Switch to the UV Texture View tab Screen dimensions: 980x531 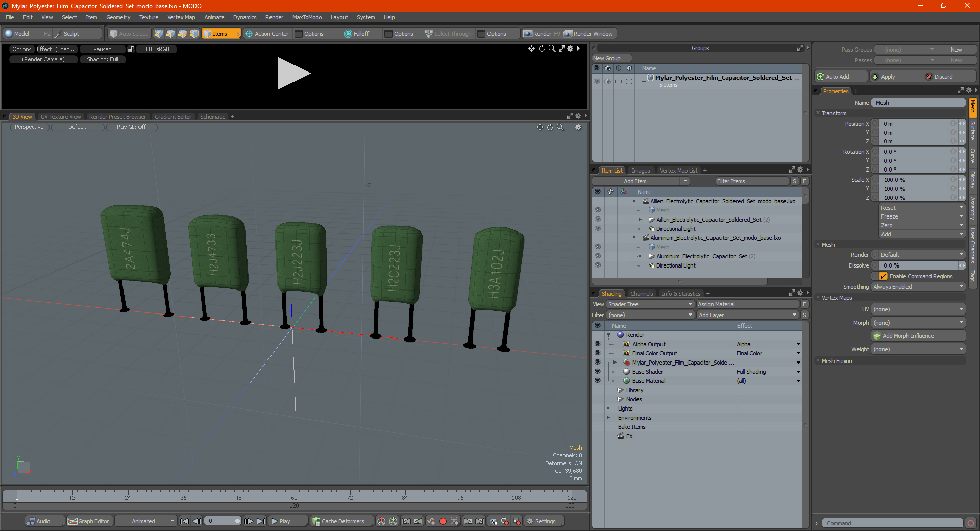[61, 117]
